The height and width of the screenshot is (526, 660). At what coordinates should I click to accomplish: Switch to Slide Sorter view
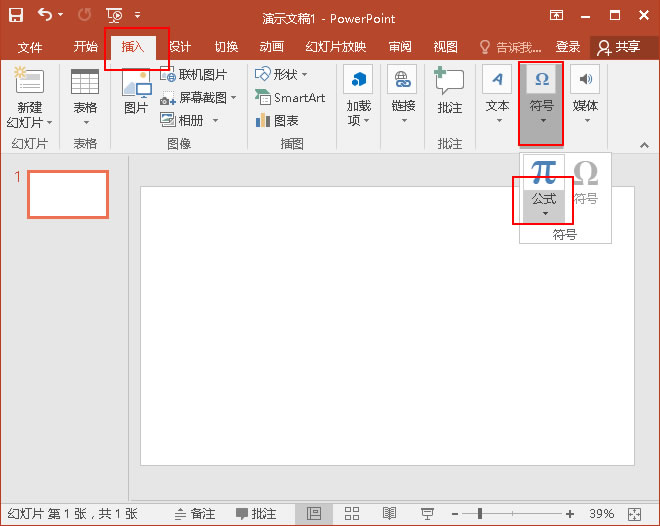(x=352, y=513)
